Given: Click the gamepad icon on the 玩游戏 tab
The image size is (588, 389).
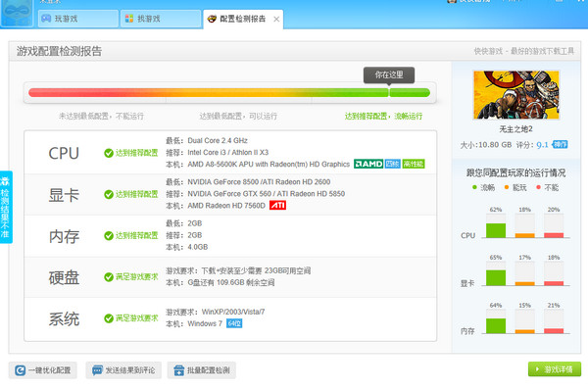Looking at the screenshot, I should tap(46, 19).
